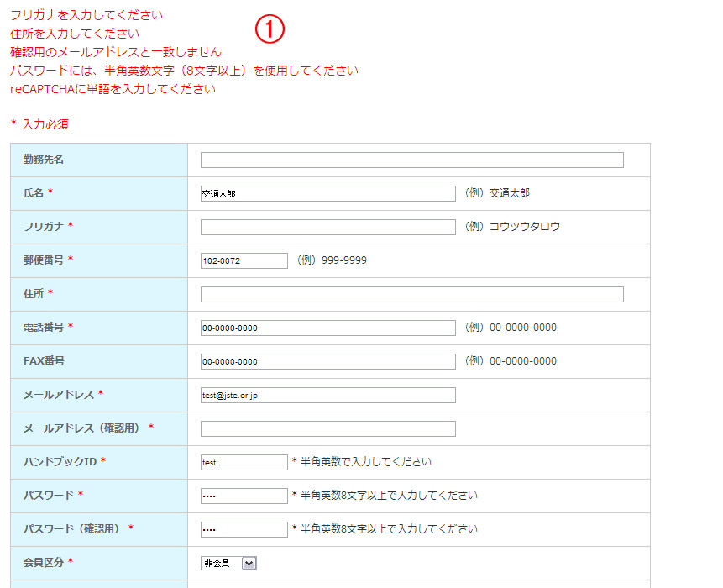Select the パスワード input field
The width and height of the screenshot is (723, 588).
click(x=244, y=496)
